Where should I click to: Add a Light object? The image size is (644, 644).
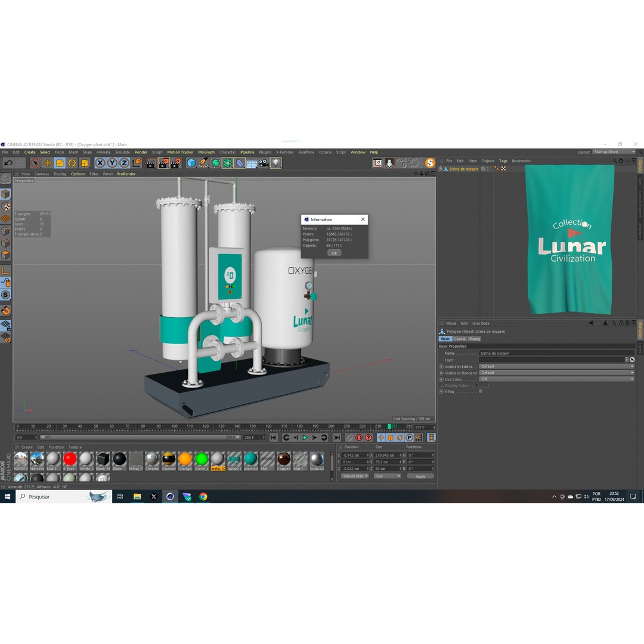(276, 163)
